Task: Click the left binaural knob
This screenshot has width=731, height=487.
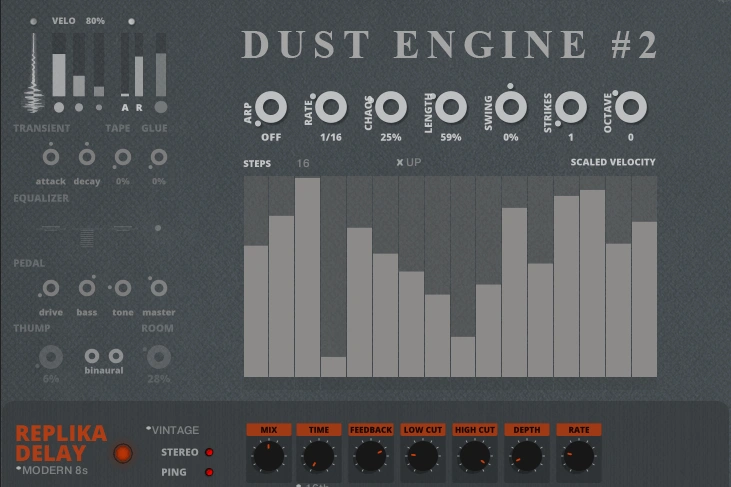Action: (92, 357)
